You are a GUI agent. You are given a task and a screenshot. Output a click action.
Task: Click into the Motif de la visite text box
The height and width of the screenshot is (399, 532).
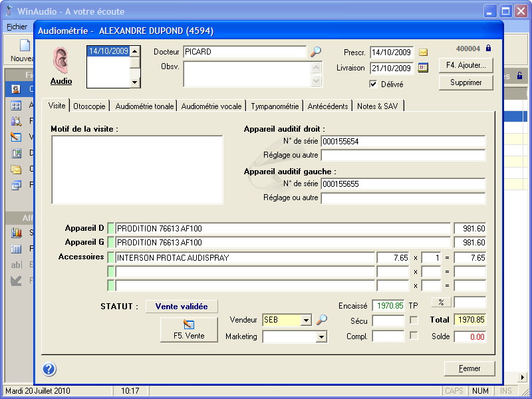pyautogui.click(x=137, y=170)
